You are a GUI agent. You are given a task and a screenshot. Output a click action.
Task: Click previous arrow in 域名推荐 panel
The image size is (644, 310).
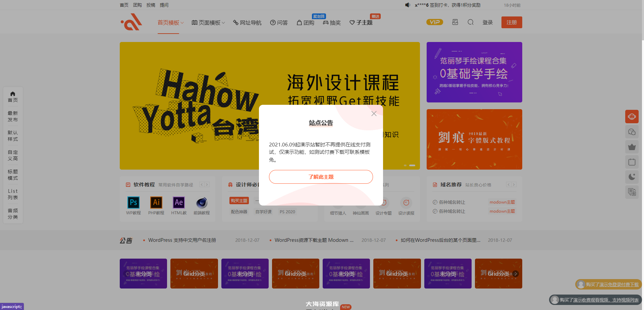pyautogui.click(x=508, y=185)
